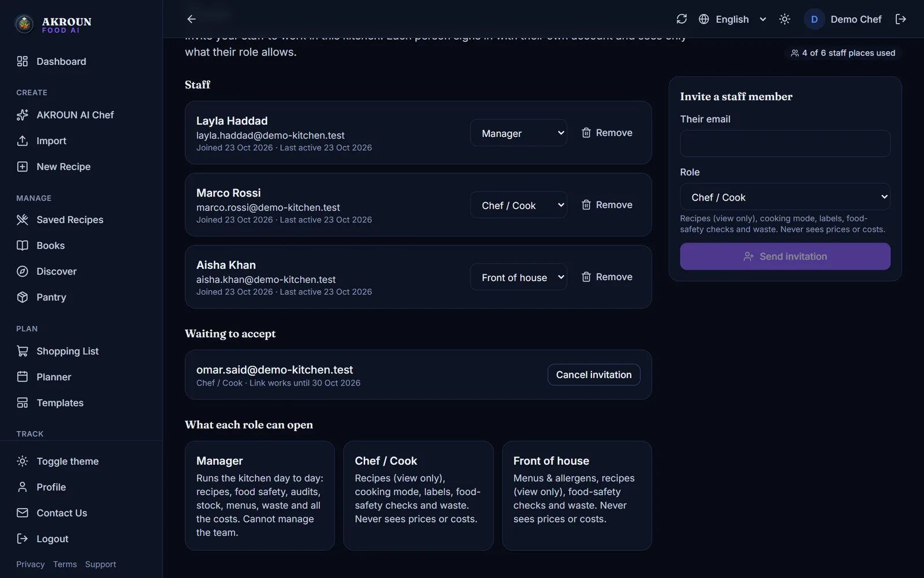Open Aisha Khan's Front of house dropdown
The height and width of the screenshot is (578, 924).
click(x=519, y=277)
